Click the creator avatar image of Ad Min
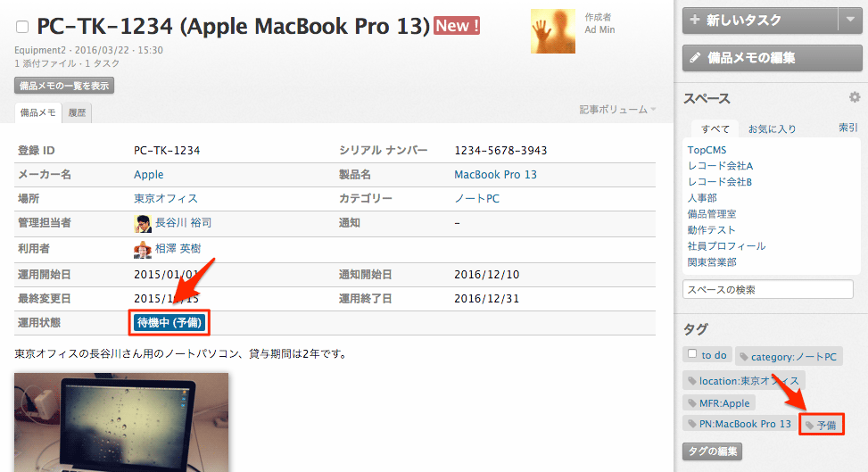This screenshot has height=472, width=868. click(x=552, y=31)
